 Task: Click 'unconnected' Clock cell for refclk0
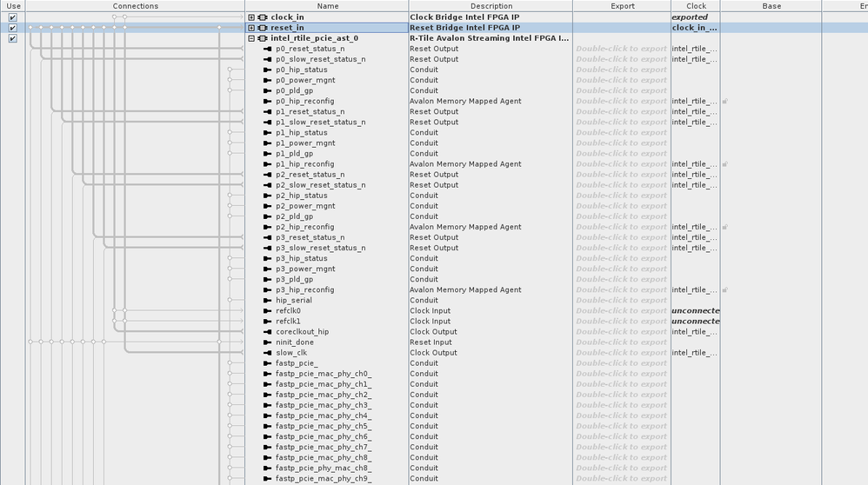pyautogui.click(x=695, y=311)
